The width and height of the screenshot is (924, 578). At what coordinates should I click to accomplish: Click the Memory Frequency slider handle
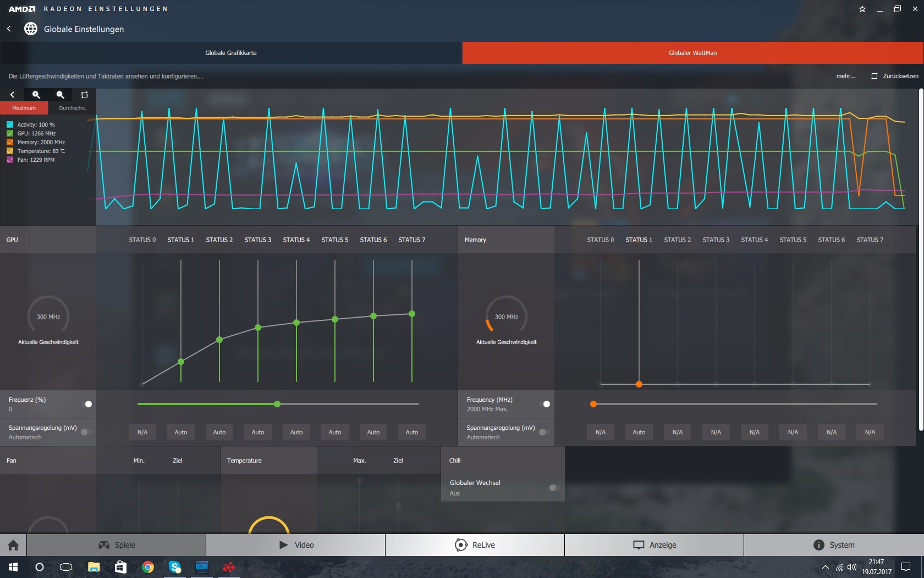coord(593,404)
